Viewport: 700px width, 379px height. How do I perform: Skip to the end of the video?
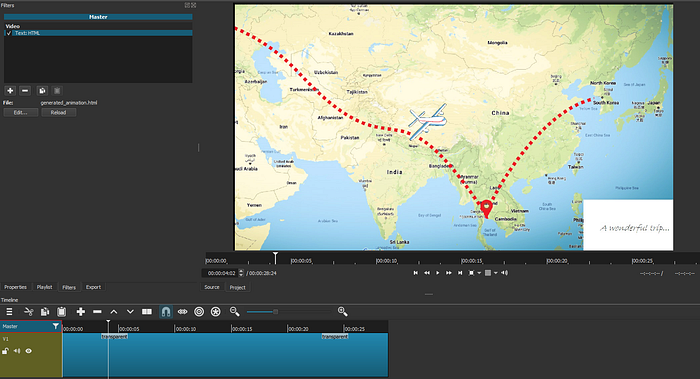pos(460,273)
